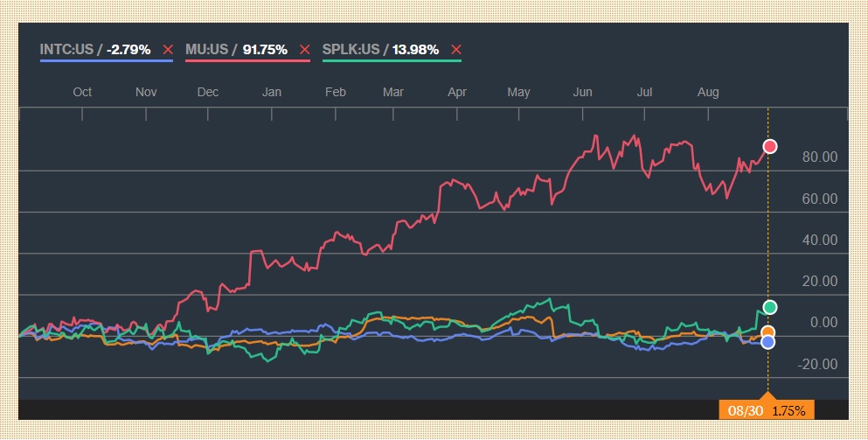The image size is (868, 440).
Task: Click the -2.79% INTC return value
Action: click(128, 49)
